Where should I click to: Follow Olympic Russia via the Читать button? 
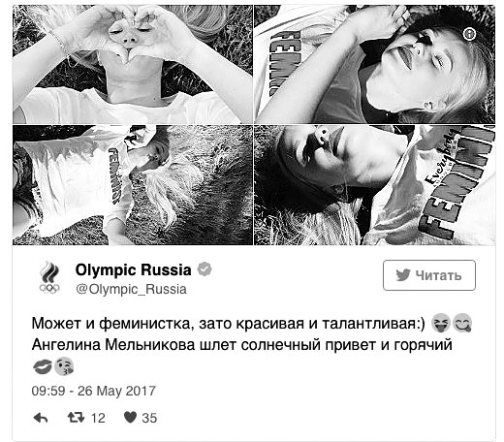coord(429,275)
